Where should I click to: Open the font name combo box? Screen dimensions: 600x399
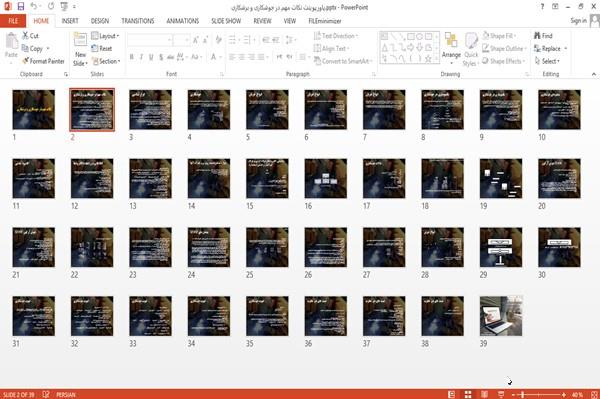(x=149, y=40)
